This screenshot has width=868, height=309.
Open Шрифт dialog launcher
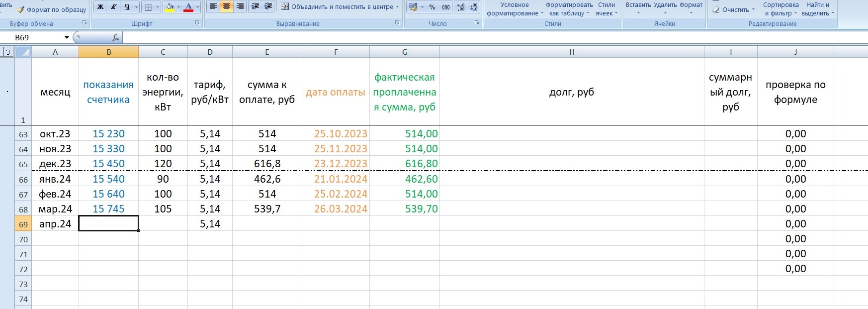(x=197, y=23)
